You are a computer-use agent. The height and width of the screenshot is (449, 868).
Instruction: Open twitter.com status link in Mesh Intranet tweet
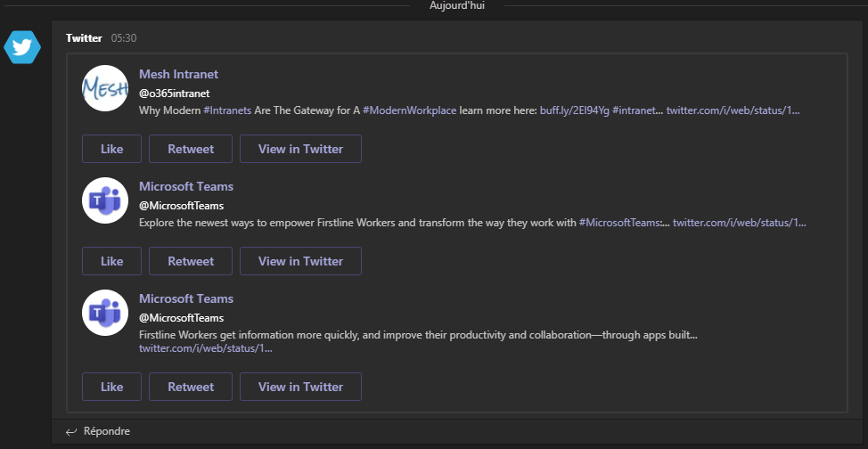pyautogui.click(x=733, y=110)
